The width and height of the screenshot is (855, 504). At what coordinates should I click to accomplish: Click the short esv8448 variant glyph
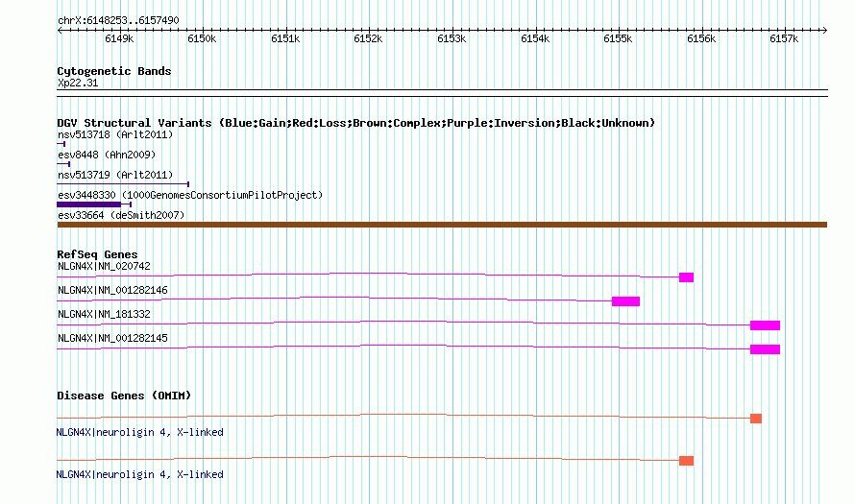[x=63, y=164]
